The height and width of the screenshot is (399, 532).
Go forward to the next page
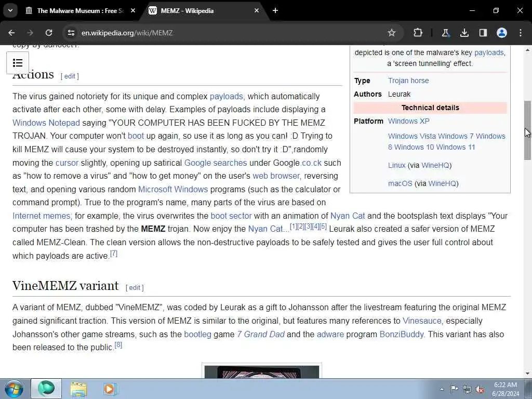tap(30, 33)
